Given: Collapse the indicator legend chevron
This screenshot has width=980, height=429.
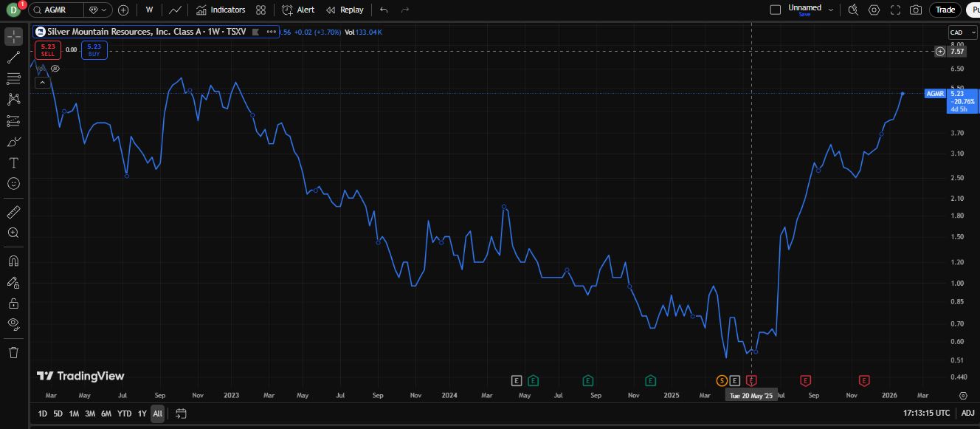Looking at the screenshot, I should point(42,83).
